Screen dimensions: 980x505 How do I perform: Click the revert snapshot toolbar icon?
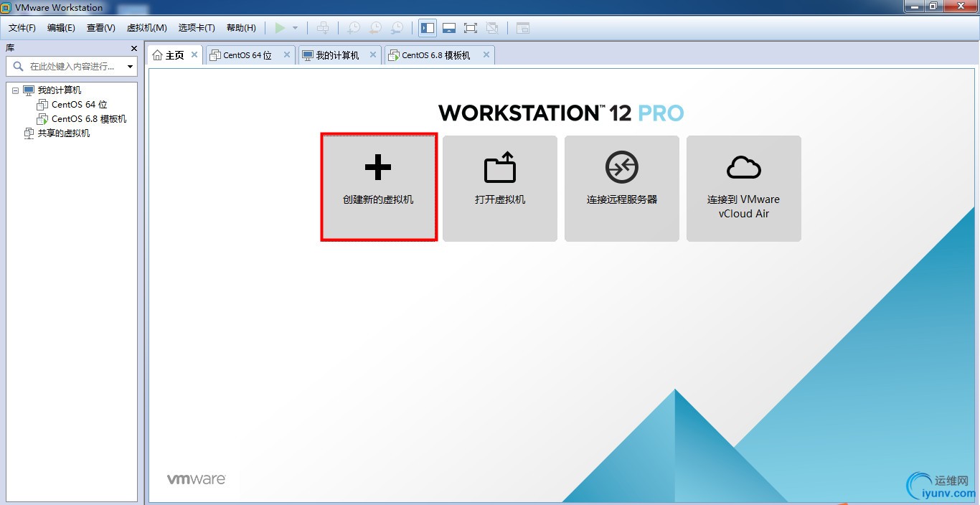(375, 28)
